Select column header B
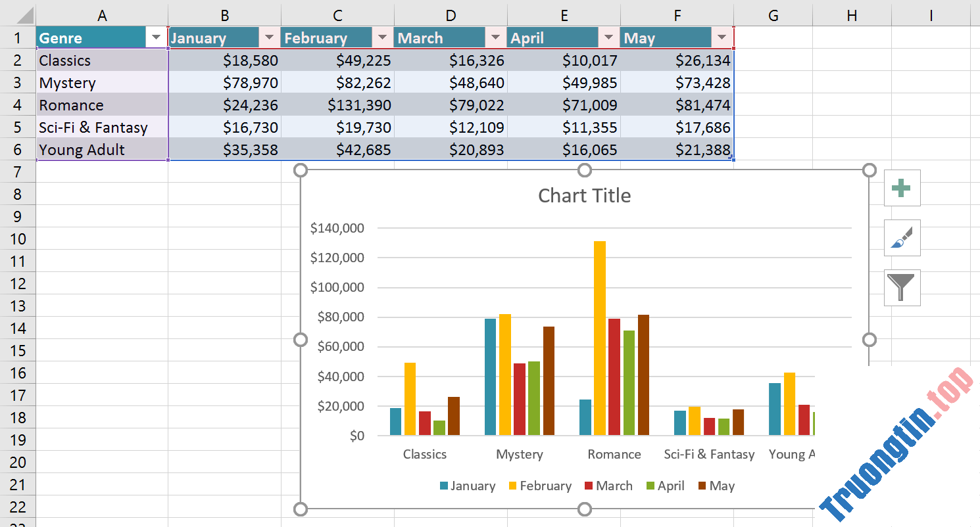Viewport: 980px width, 527px height. (x=224, y=14)
